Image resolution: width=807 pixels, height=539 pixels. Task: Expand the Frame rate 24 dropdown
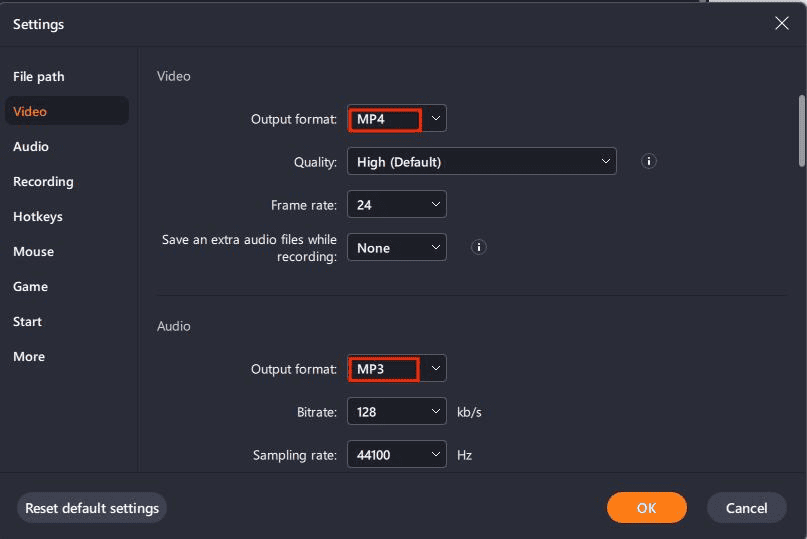point(396,204)
